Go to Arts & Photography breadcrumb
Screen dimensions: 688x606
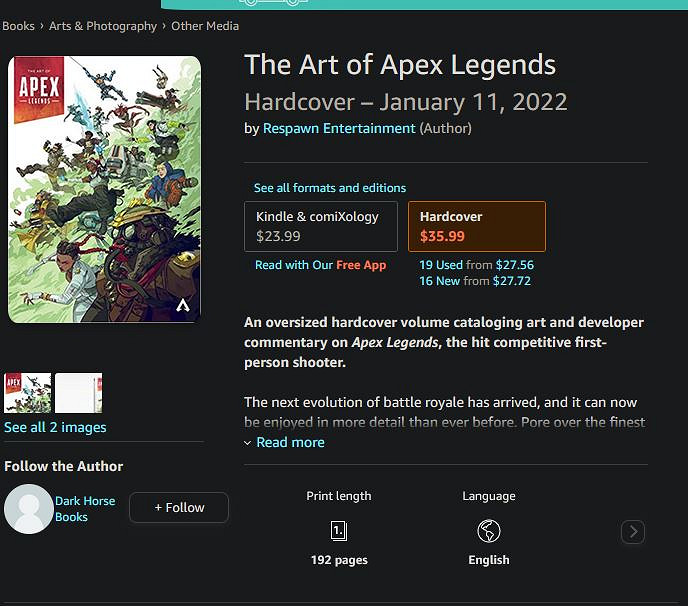[x=103, y=26]
